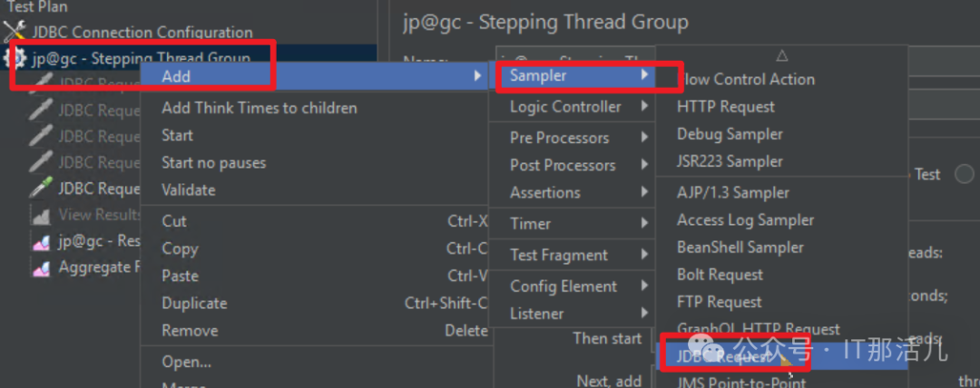Click the Stepping Thread Group gear icon
The height and width of the screenshot is (388, 980).
(x=15, y=59)
